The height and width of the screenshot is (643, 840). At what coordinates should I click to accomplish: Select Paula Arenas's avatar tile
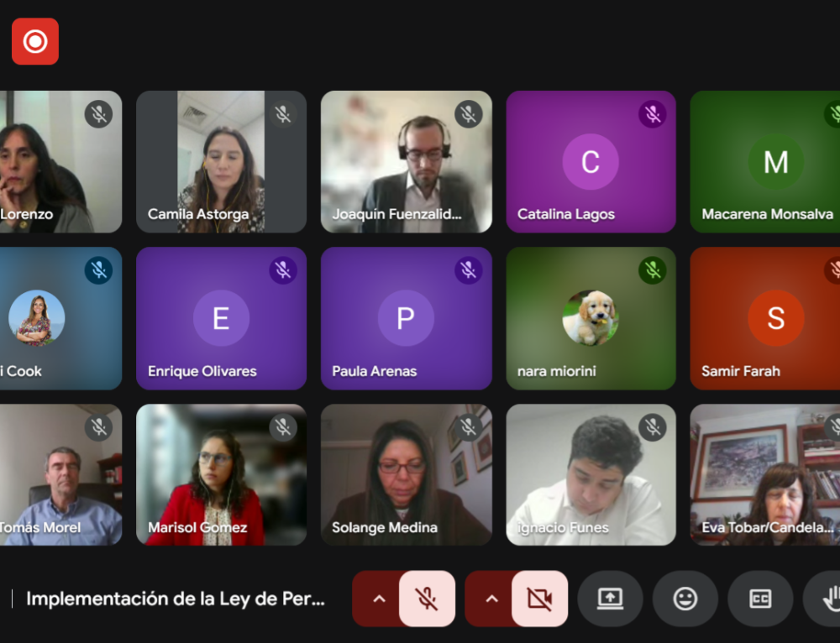(406, 318)
